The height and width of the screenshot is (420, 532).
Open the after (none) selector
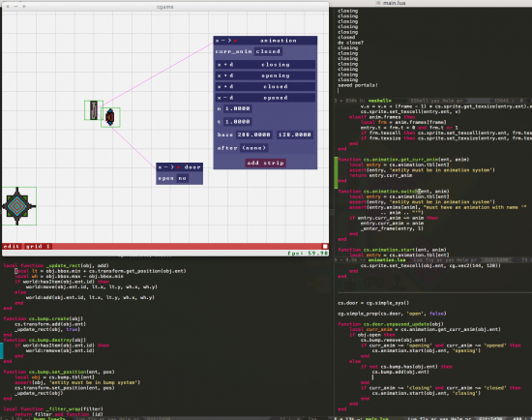click(254, 148)
